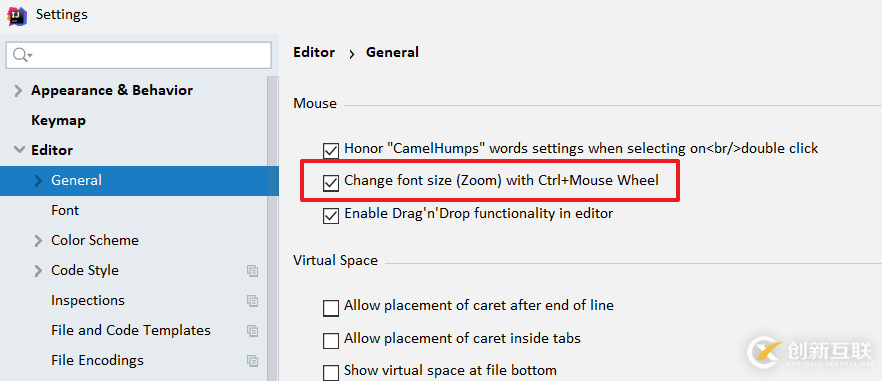Click the copy icon beside File Encodings
The width and height of the screenshot is (882, 381).
pos(253,360)
